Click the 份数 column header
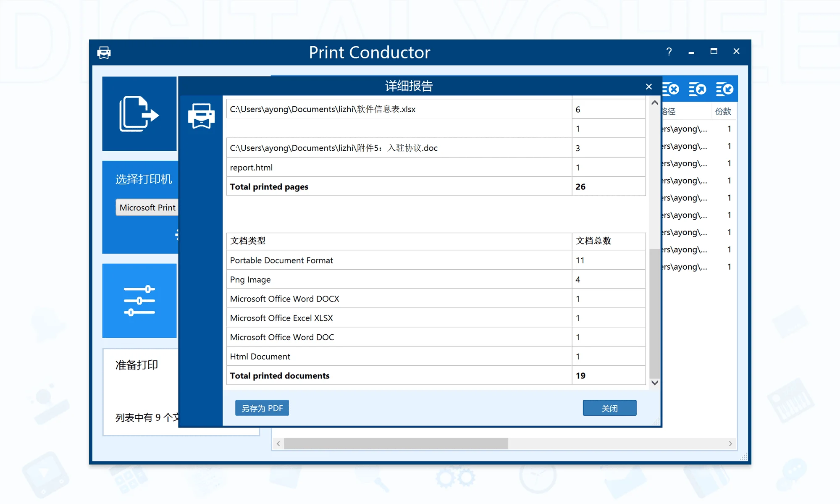The width and height of the screenshot is (840, 504). (x=723, y=111)
